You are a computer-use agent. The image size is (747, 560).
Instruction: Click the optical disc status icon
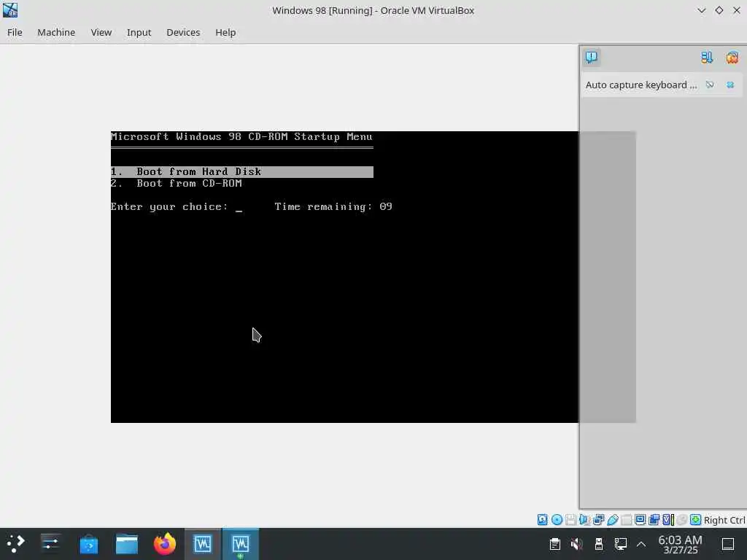click(557, 519)
